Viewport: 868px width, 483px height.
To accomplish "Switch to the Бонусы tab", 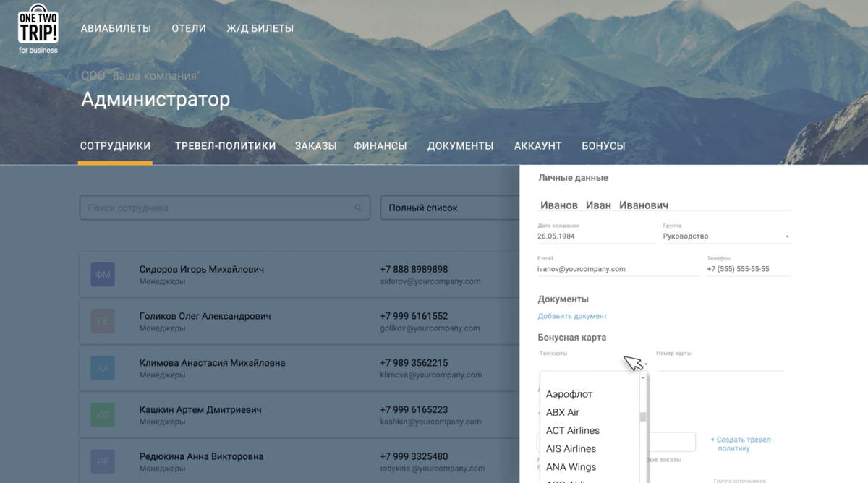I will (x=603, y=146).
